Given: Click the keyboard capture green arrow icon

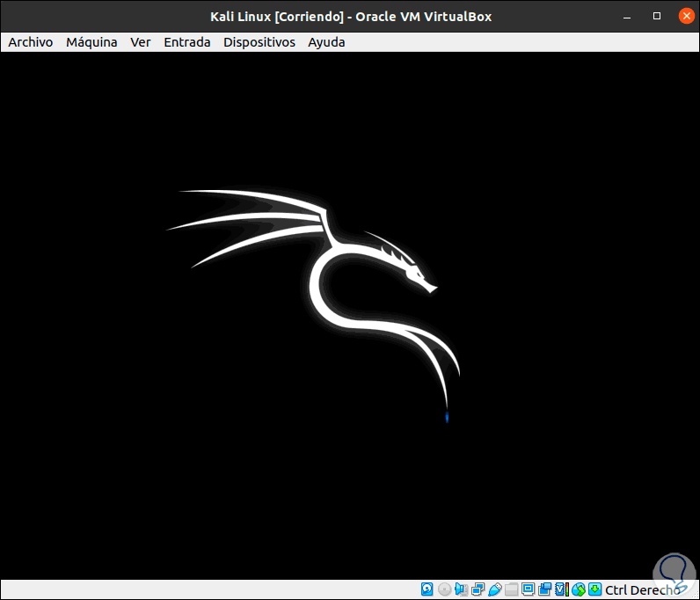Looking at the screenshot, I should tap(595, 589).
